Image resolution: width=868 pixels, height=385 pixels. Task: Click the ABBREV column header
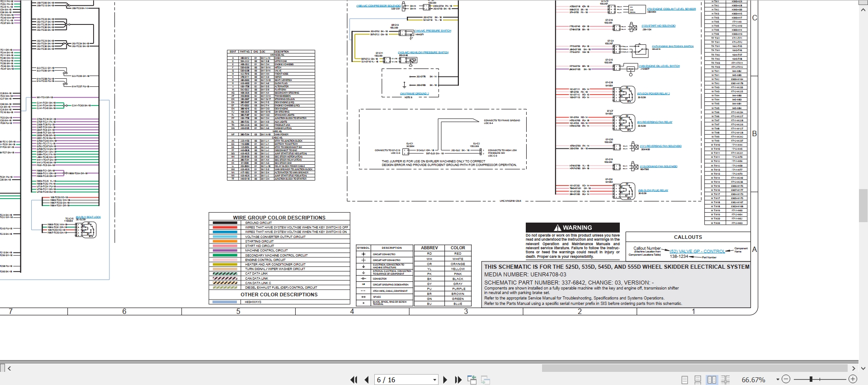tap(429, 248)
